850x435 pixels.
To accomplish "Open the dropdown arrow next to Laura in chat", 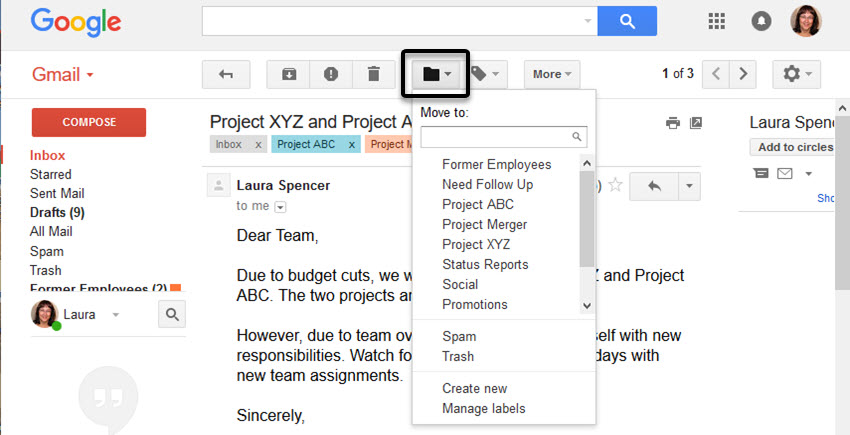I will [115, 315].
